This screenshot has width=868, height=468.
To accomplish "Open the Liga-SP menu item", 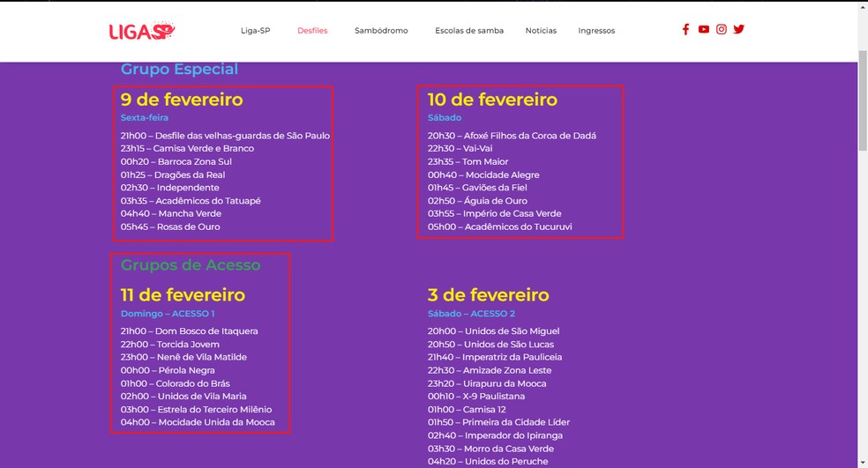I will pos(255,31).
